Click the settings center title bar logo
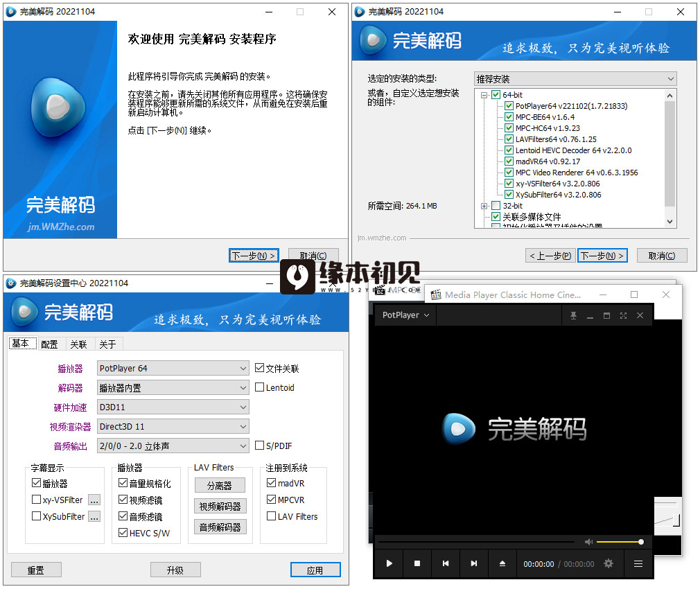The image size is (700, 589). (10, 283)
